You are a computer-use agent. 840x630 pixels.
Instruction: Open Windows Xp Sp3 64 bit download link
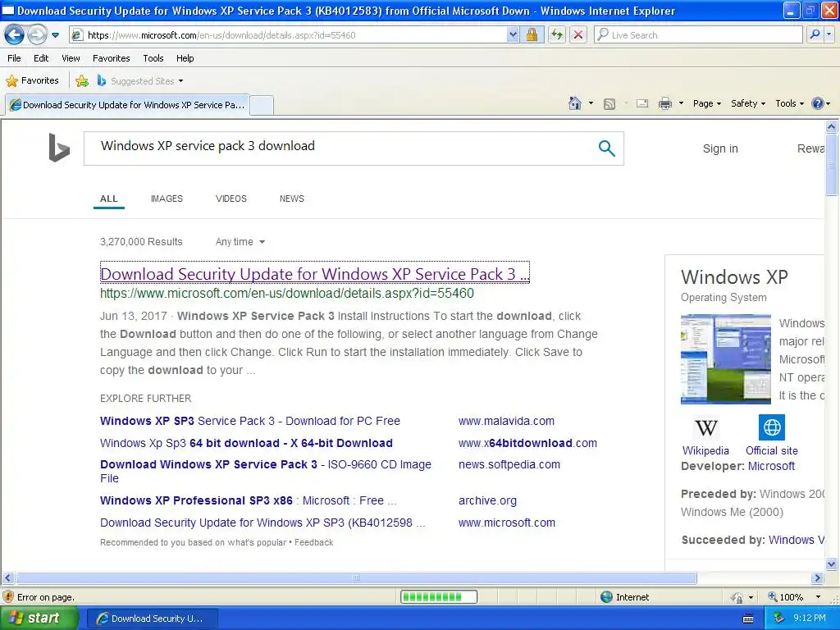point(246,443)
